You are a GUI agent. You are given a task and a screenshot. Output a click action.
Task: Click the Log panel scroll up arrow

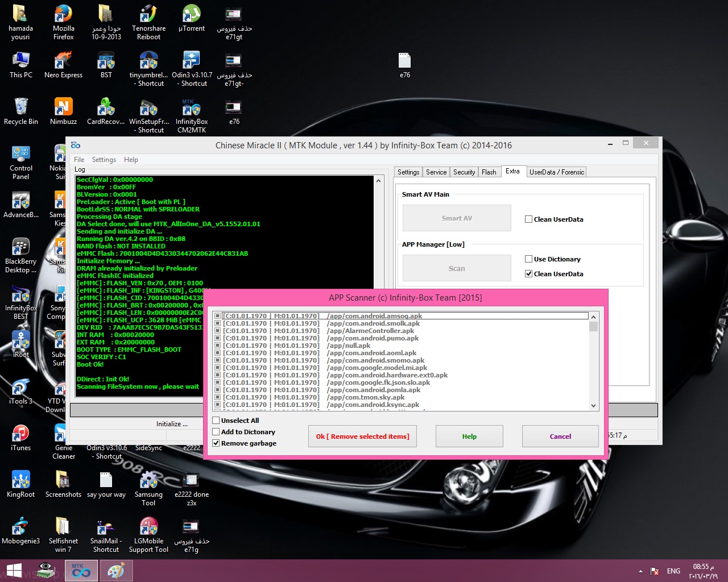coord(378,181)
